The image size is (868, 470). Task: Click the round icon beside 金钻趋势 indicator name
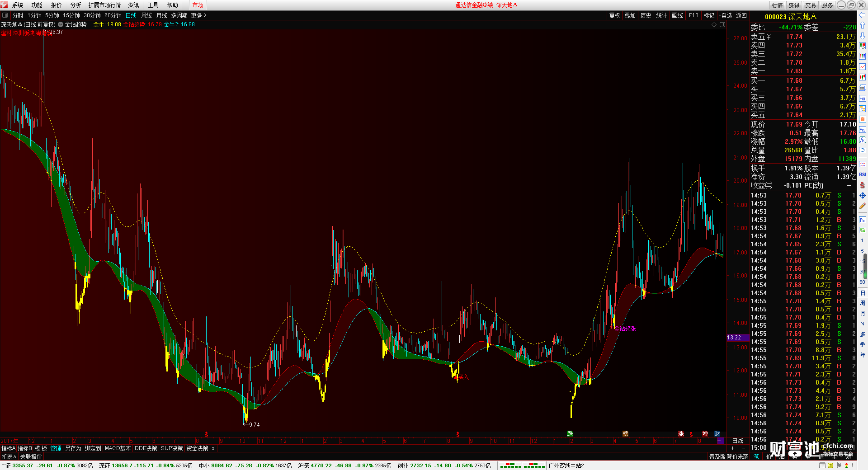pos(61,24)
